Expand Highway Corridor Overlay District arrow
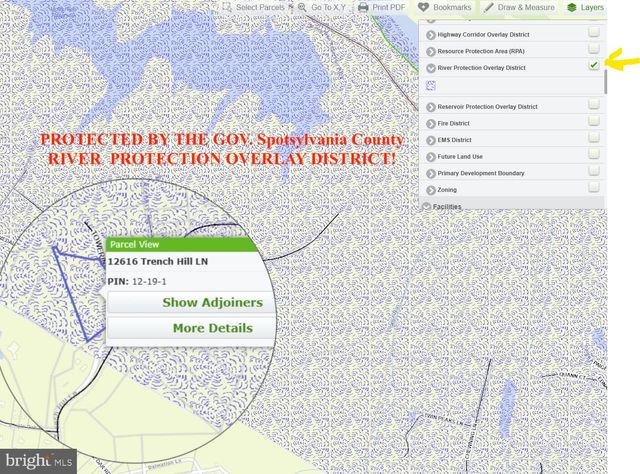 [431, 35]
